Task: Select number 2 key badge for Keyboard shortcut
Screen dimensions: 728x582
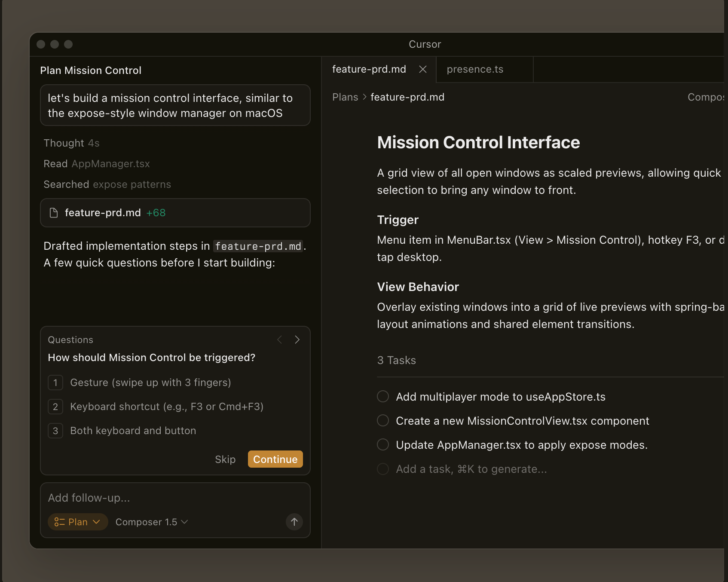Action: click(x=55, y=407)
